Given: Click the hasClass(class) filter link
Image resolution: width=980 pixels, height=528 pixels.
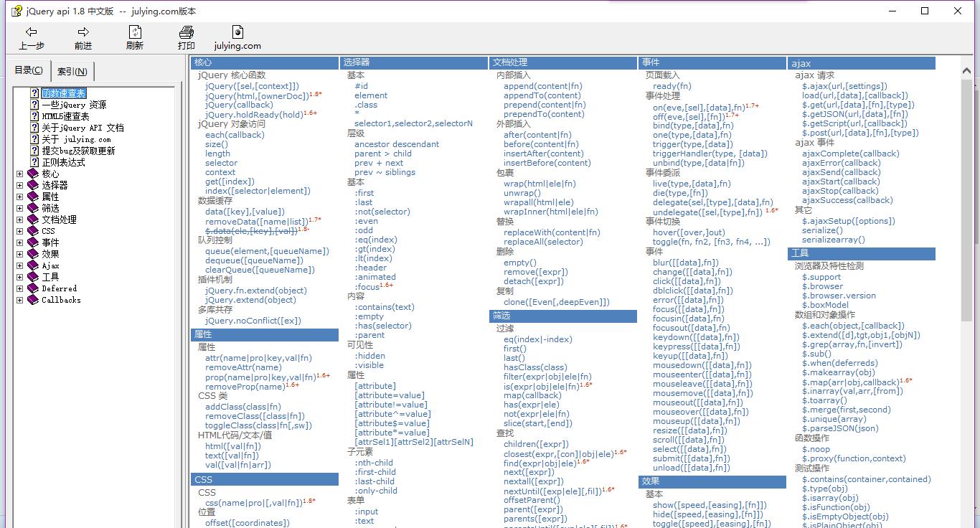Looking at the screenshot, I should click(534, 367).
